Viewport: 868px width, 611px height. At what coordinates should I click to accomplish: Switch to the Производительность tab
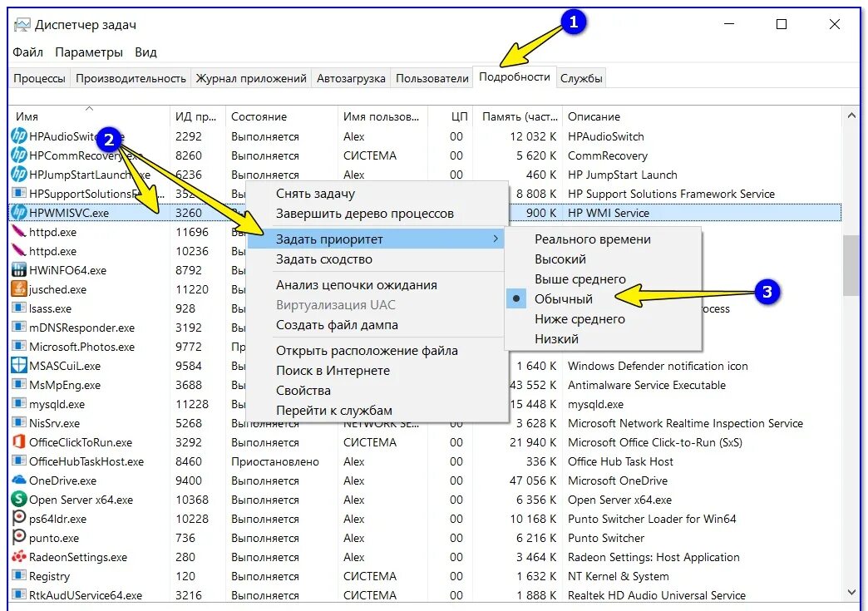(x=131, y=78)
